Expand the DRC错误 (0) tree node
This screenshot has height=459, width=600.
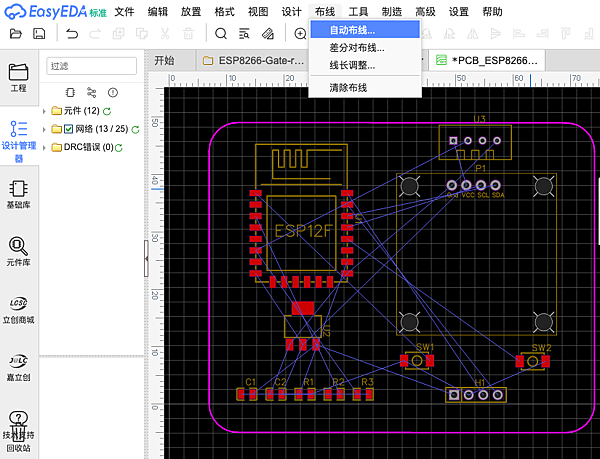coord(45,147)
